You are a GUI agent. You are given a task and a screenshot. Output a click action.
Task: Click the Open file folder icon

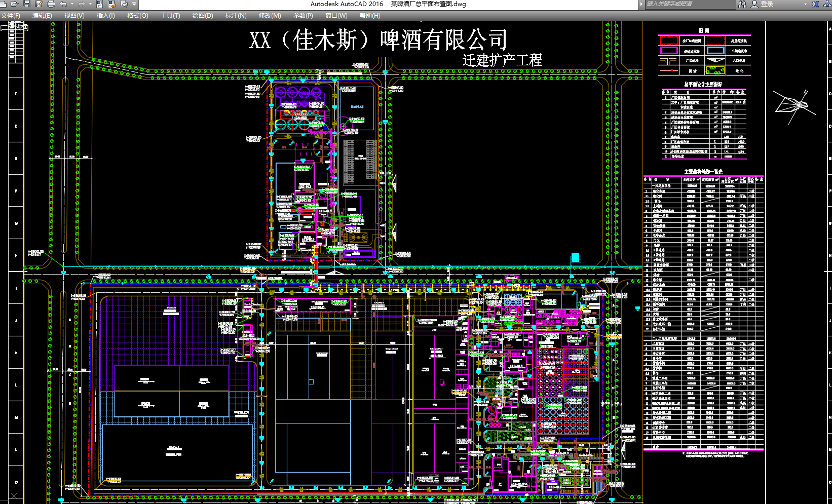tap(15, 4)
